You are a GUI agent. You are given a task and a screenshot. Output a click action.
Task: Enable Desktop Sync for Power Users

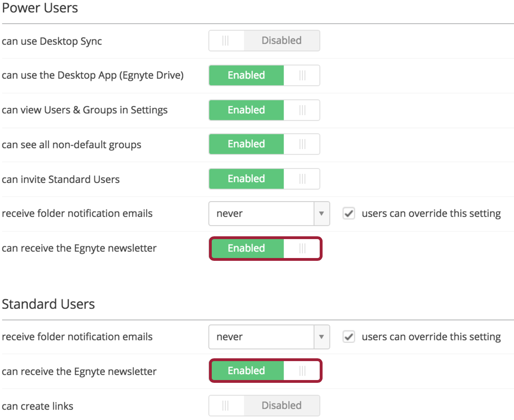(264, 41)
